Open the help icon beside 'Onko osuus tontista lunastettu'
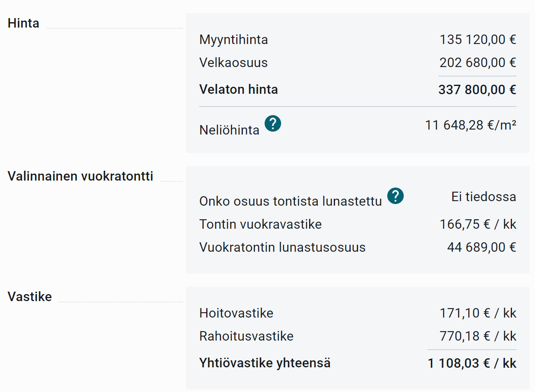The height and width of the screenshot is (392, 535). point(395,196)
